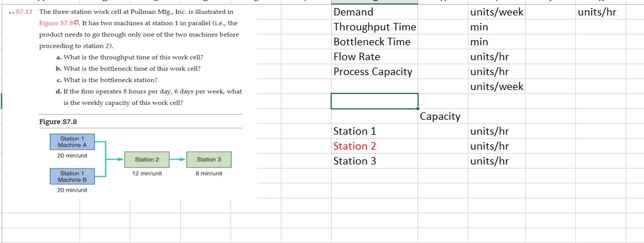Click the S7.12 problem number
The image size is (644, 243).
pos(23,12)
